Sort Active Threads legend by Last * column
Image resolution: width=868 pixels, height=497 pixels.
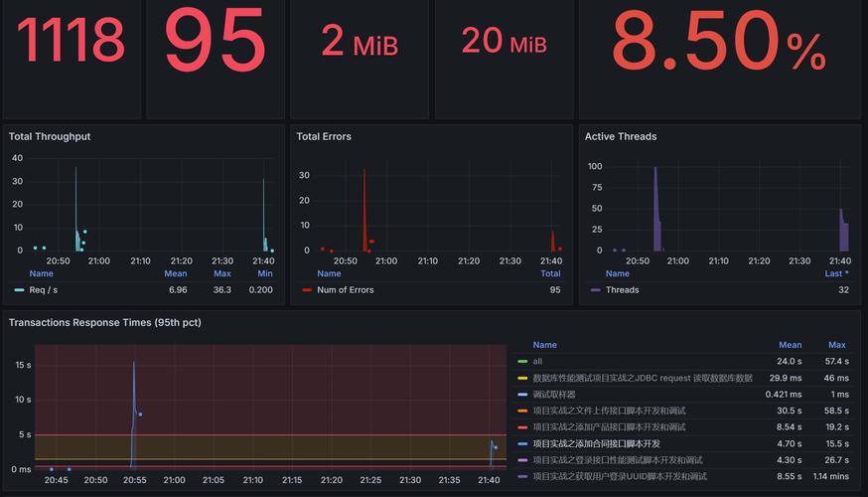[x=837, y=273]
